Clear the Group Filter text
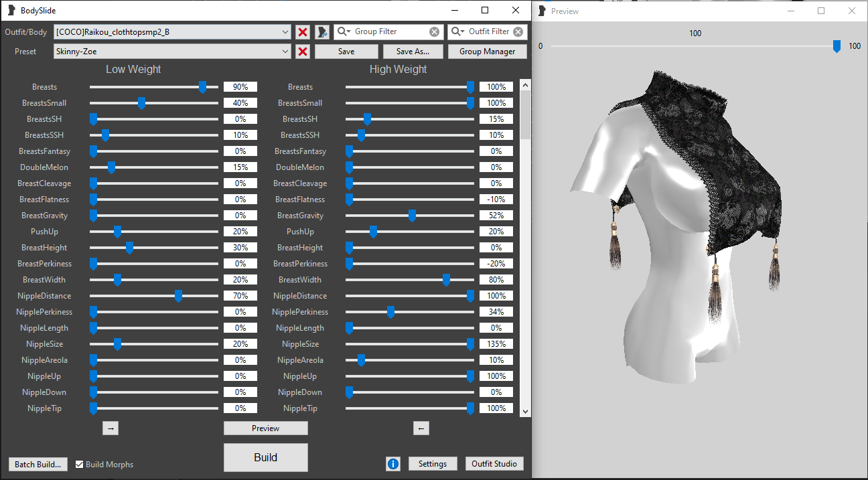Viewport: 868px width, 480px height. point(435,31)
